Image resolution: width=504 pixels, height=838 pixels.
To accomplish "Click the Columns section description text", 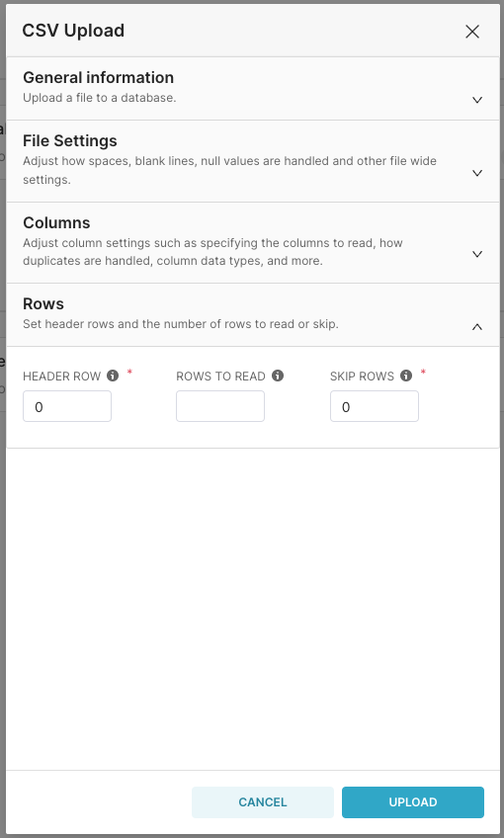I will (212, 252).
